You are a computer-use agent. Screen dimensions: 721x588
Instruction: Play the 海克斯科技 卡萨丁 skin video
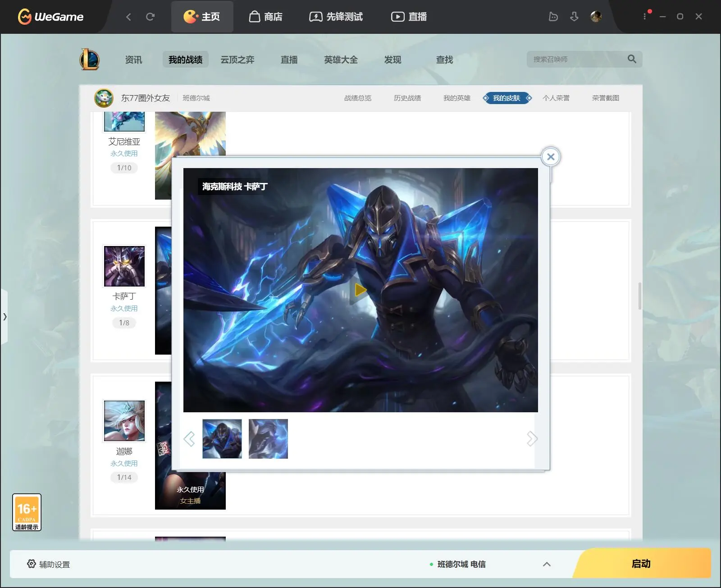(x=360, y=290)
